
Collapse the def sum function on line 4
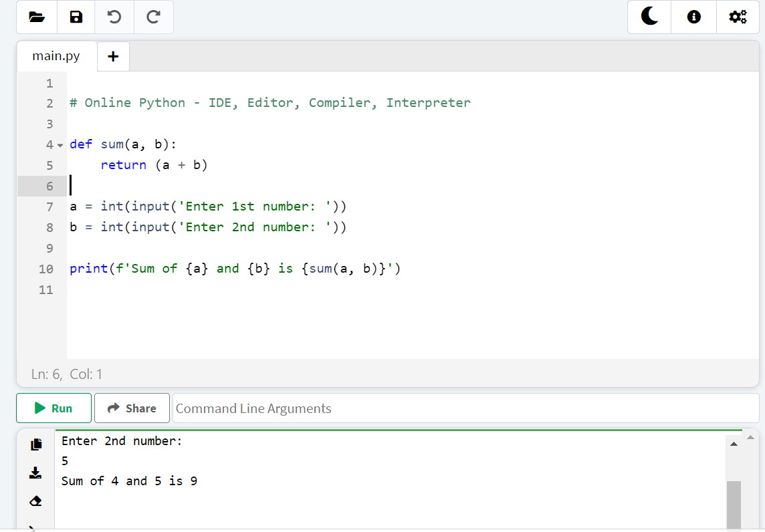click(x=60, y=145)
